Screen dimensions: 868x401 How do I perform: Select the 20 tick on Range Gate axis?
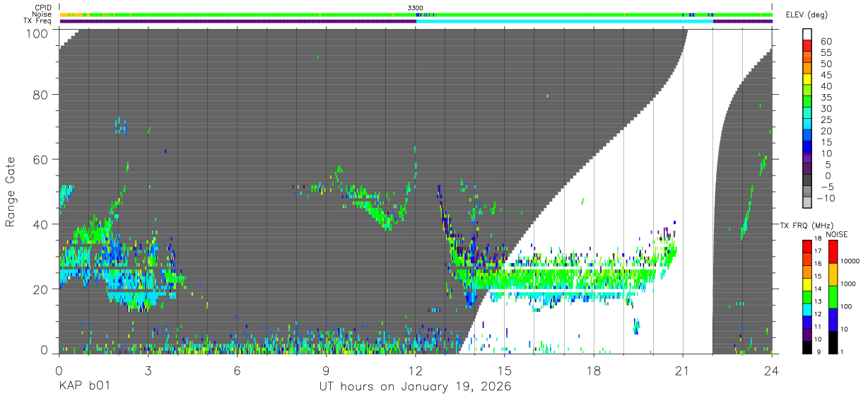coord(40,289)
